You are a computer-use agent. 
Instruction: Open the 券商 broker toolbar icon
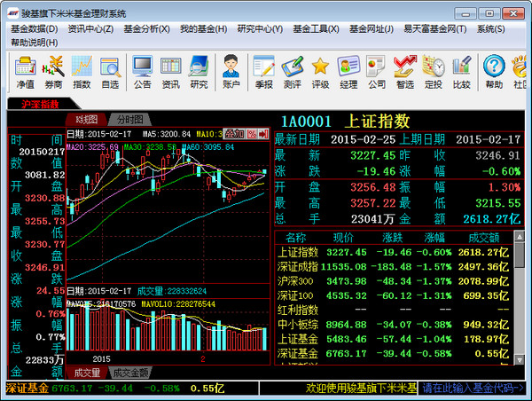(x=53, y=73)
